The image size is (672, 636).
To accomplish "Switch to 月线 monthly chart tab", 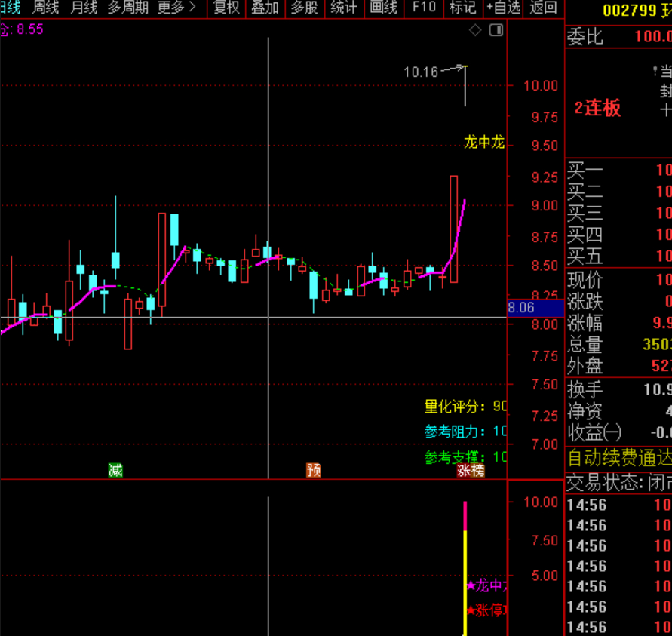I will point(84,8).
